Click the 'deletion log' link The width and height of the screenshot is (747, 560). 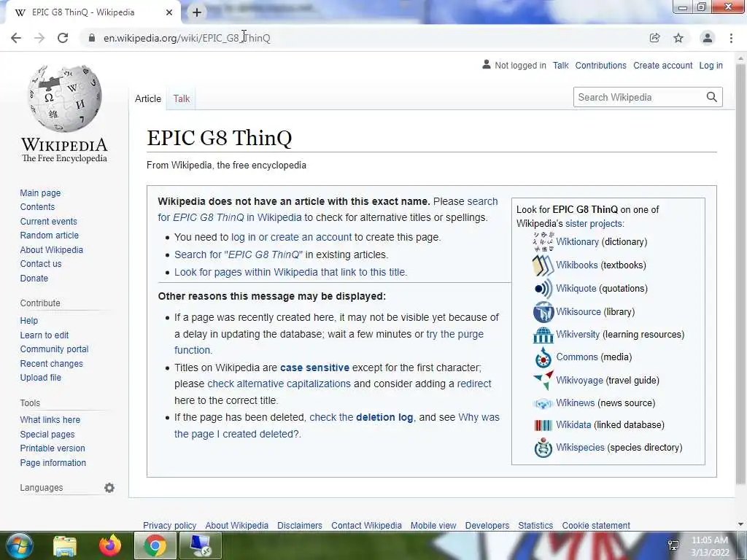click(384, 418)
